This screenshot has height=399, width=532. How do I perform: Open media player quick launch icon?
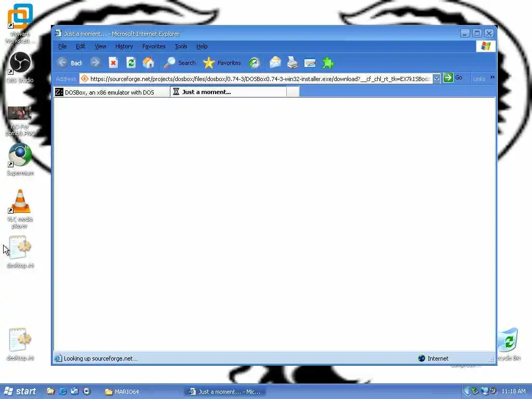pos(87,391)
